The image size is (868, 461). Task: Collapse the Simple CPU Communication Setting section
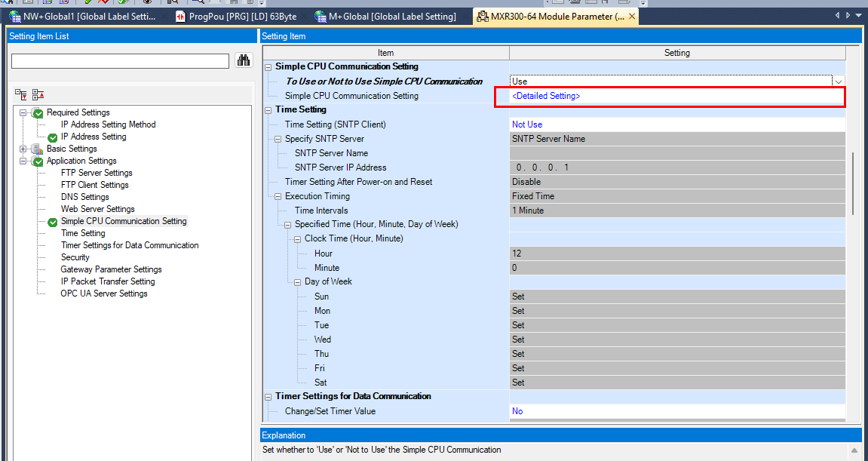tap(268, 67)
